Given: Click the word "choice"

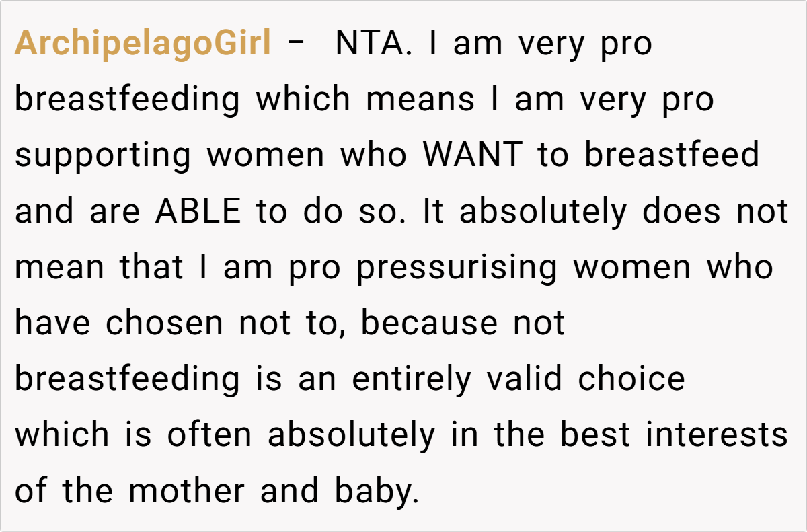Looking at the screenshot, I should click(x=631, y=379).
